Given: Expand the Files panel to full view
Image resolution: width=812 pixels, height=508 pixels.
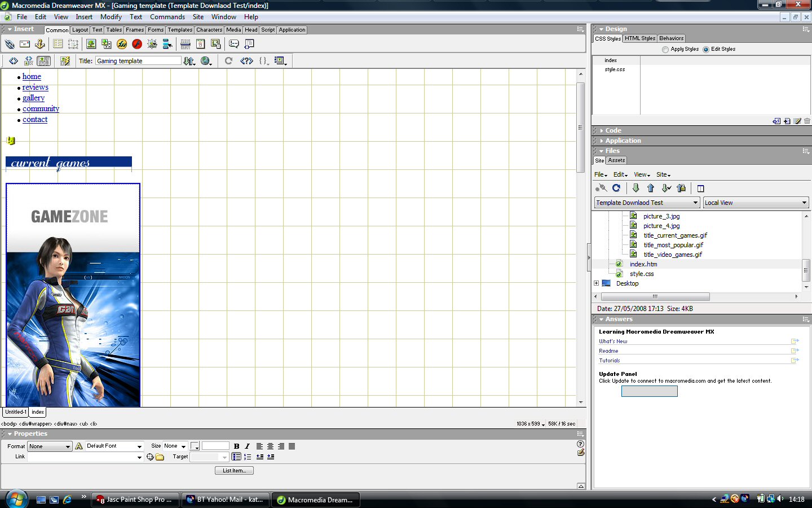Looking at the screenshot, I should click(701, 189).
